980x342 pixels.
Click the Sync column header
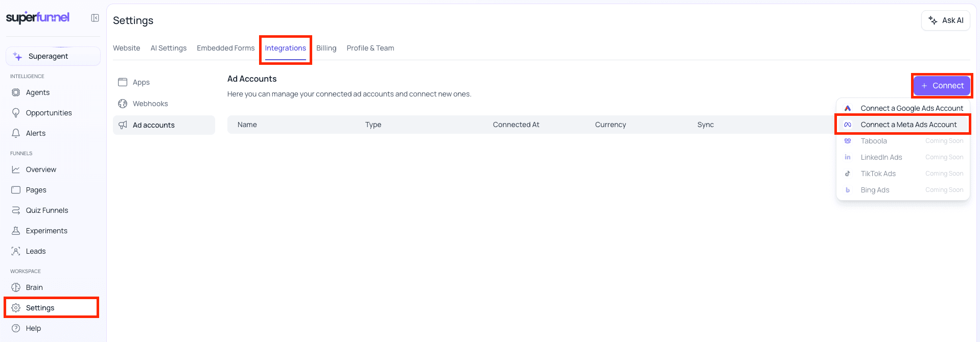[x=706, y=125]
